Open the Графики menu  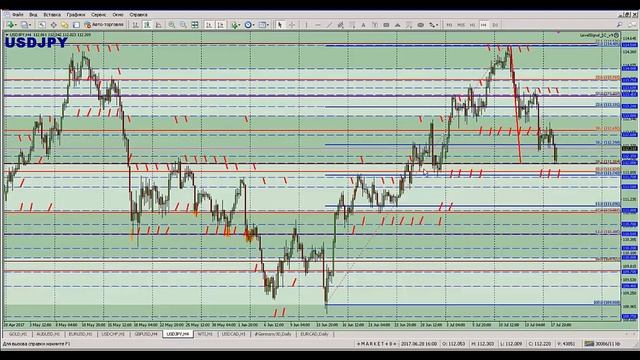click(x=76, y=15)
